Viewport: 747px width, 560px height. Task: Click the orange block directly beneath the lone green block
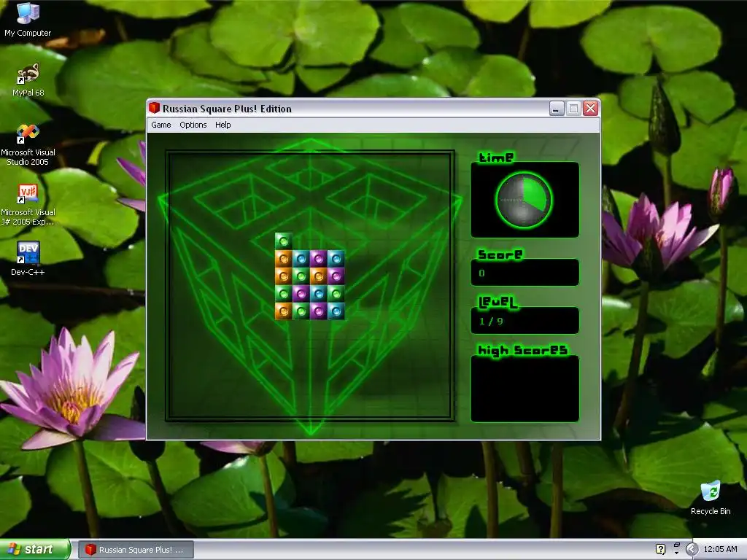pos(284,259)
